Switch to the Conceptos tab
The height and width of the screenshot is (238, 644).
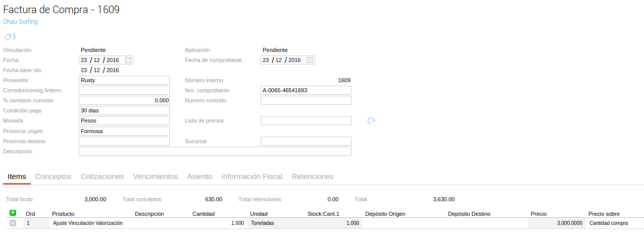point(53,176)
